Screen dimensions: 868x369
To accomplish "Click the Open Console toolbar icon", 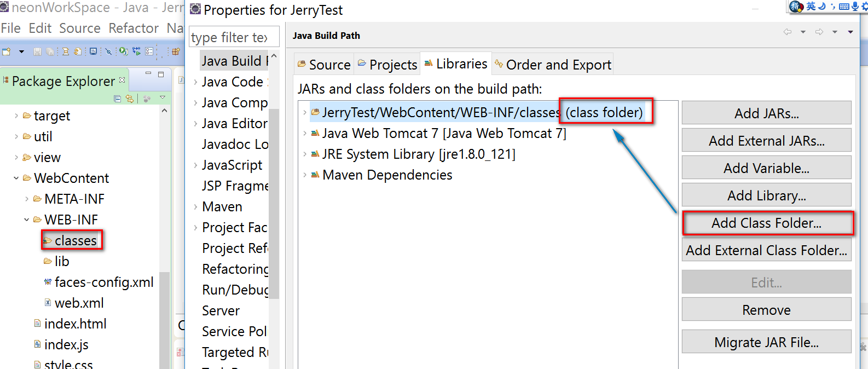I will coord(94,51).
